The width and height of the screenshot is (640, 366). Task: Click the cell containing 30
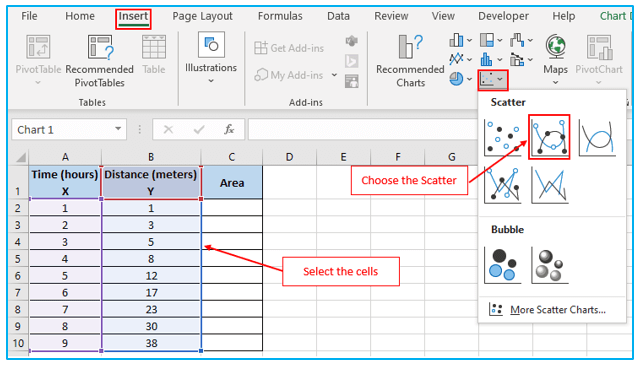click(x=151, y=326)
